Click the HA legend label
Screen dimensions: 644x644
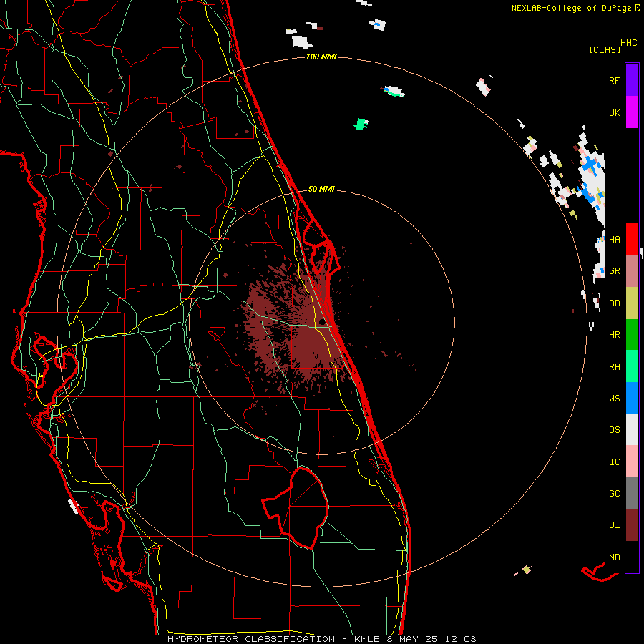pyautogui.click(x=614, y=240)
